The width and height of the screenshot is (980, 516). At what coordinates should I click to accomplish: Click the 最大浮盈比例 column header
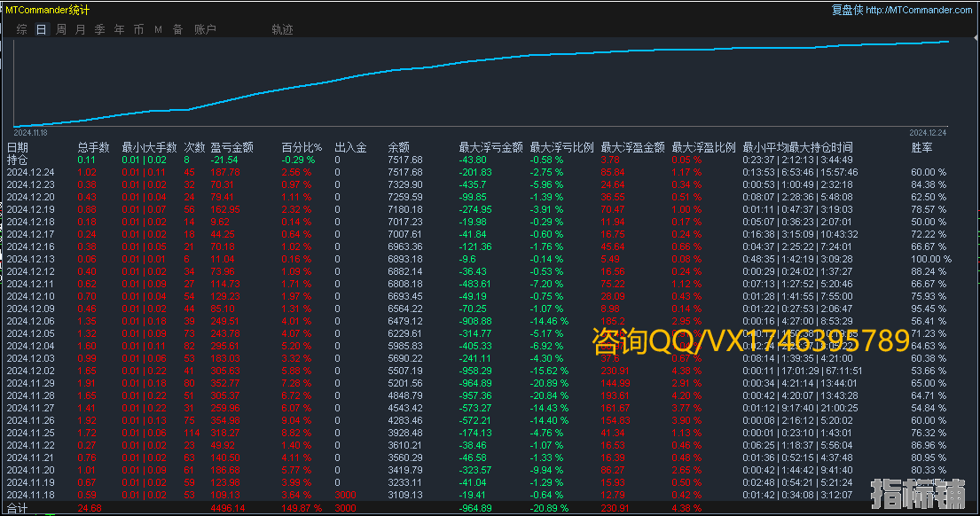click(704, 147)
